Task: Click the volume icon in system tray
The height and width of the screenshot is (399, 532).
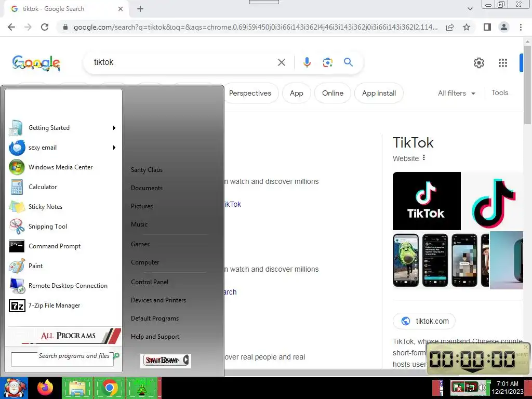Action: [x=482, y=388]
